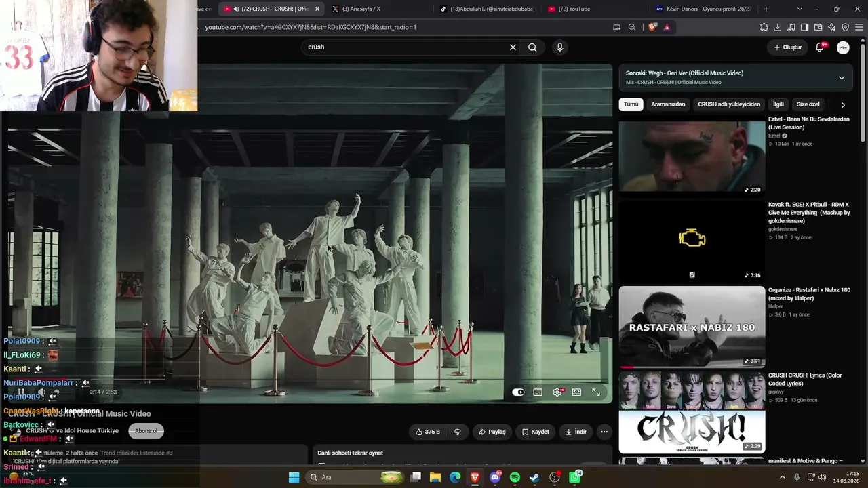Viewport: 868px width, 488px height.
Task: Select the İlgili filter chip
Action: [778, 104]
